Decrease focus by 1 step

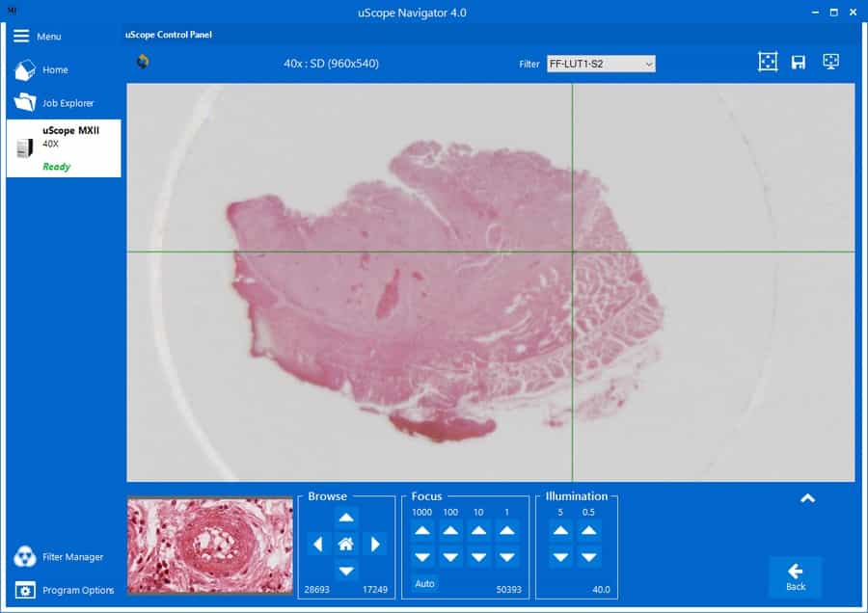coord(506,557)
